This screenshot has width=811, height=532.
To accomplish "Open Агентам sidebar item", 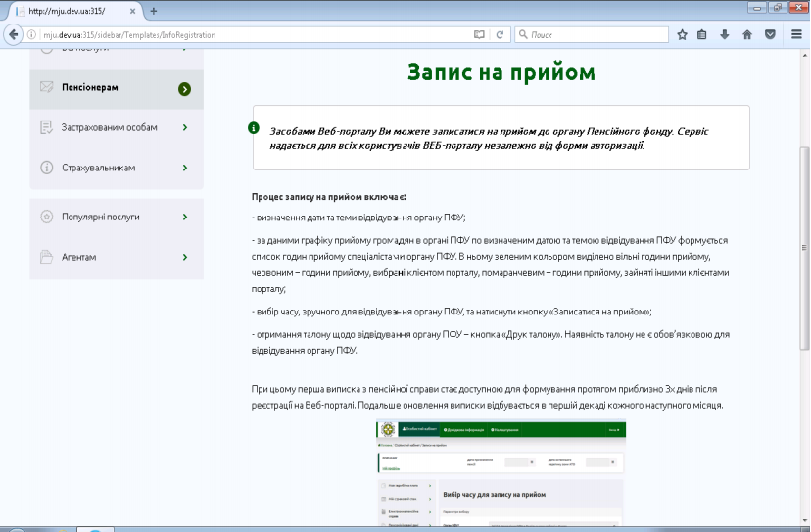I will (117, 257).
